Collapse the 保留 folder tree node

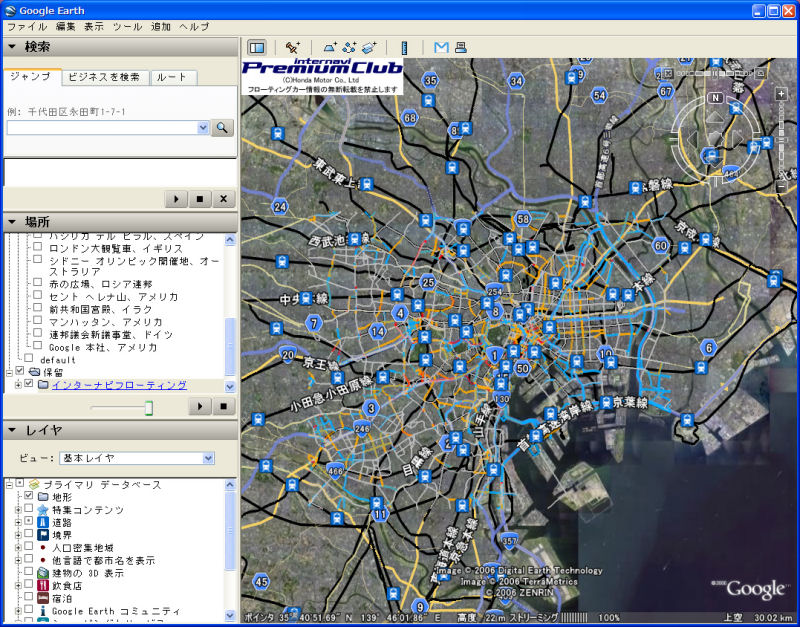coord(9,372)
